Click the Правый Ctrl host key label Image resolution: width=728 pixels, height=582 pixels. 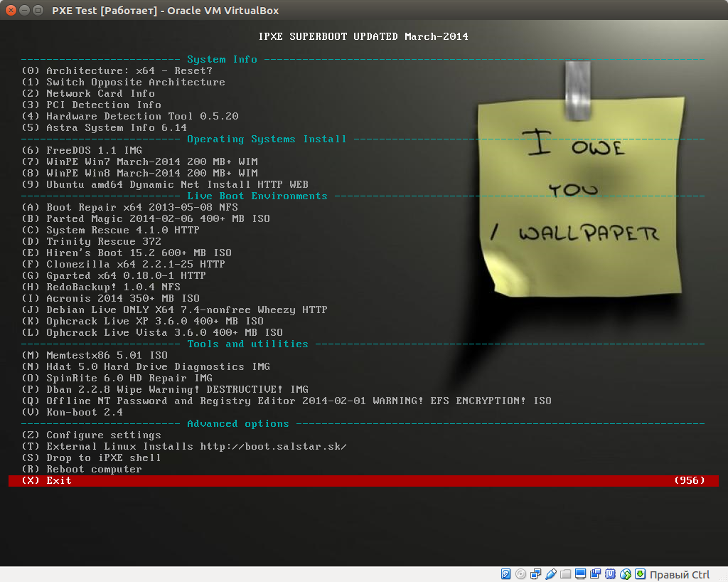[679, 575]
